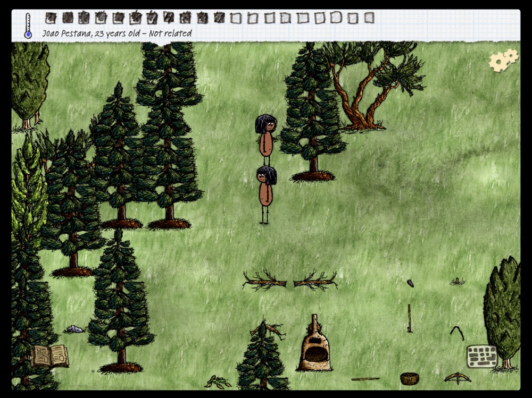This screenshot has width=532, height=398.
Task: Pick up the long straight shaft
Action: pyautogui.click(x=365, y=379)
